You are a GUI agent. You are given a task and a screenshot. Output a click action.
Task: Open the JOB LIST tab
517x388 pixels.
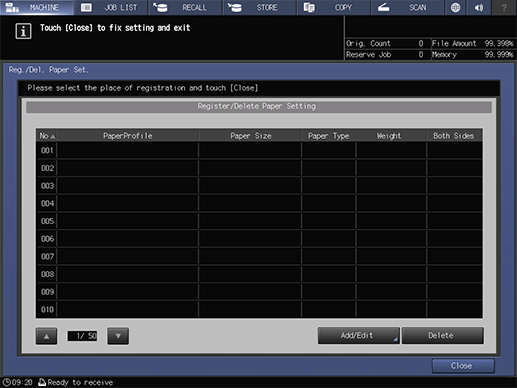pyautogui.click(x=111, y=7)
